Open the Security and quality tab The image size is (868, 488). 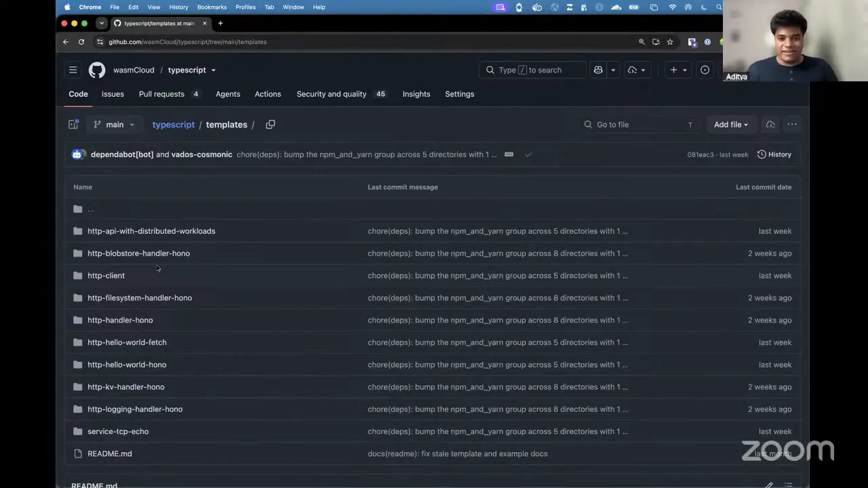coord(342,94)
